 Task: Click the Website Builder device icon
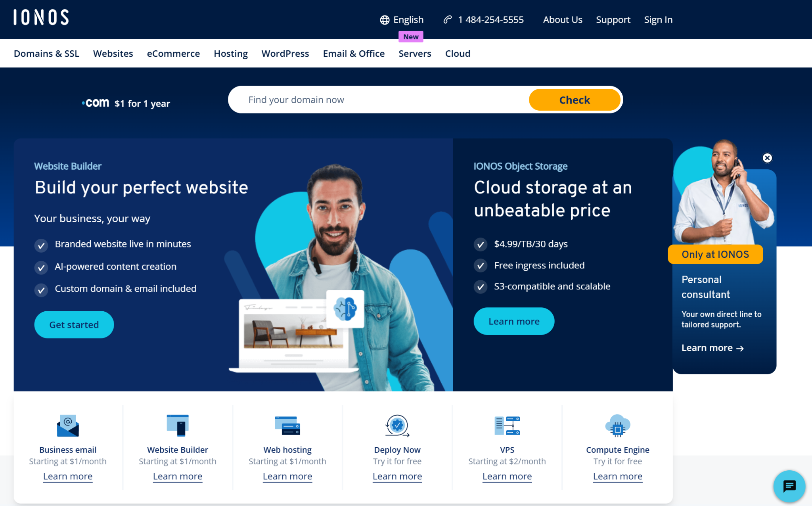pyautogui.click(x=178, y=425)
